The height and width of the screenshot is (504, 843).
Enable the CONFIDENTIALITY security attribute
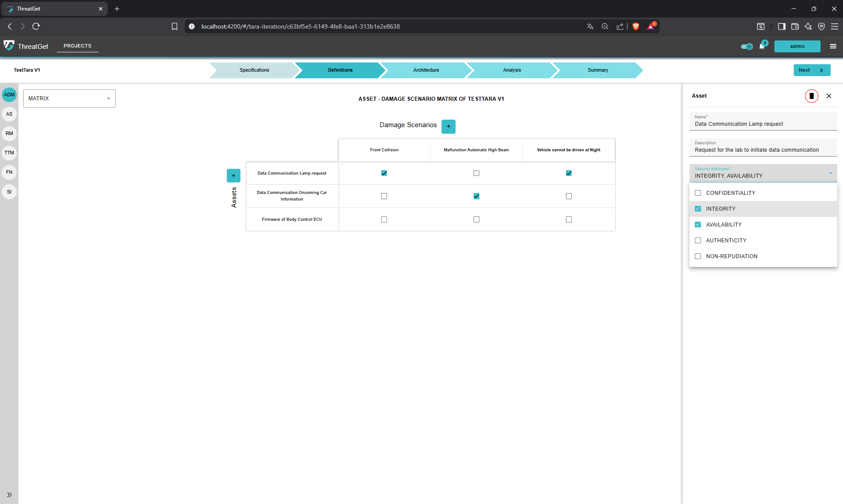coord(698,193)
